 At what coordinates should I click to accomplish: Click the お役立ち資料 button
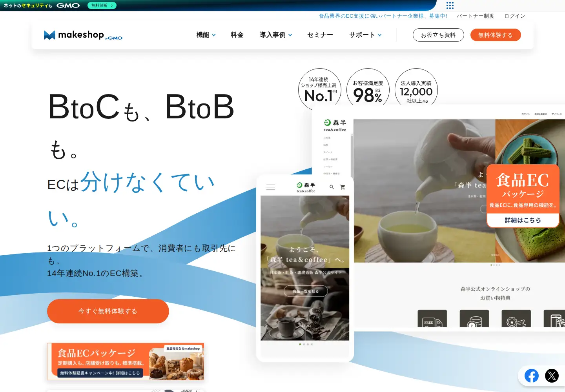click(438, 35)
